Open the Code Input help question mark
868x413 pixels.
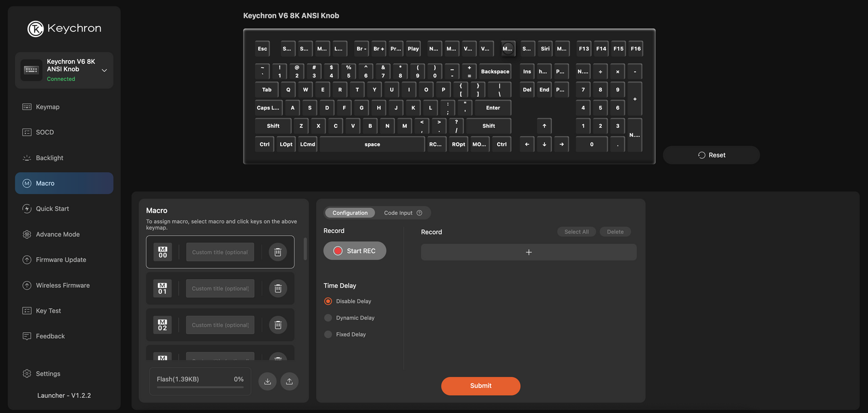[420, 213]
